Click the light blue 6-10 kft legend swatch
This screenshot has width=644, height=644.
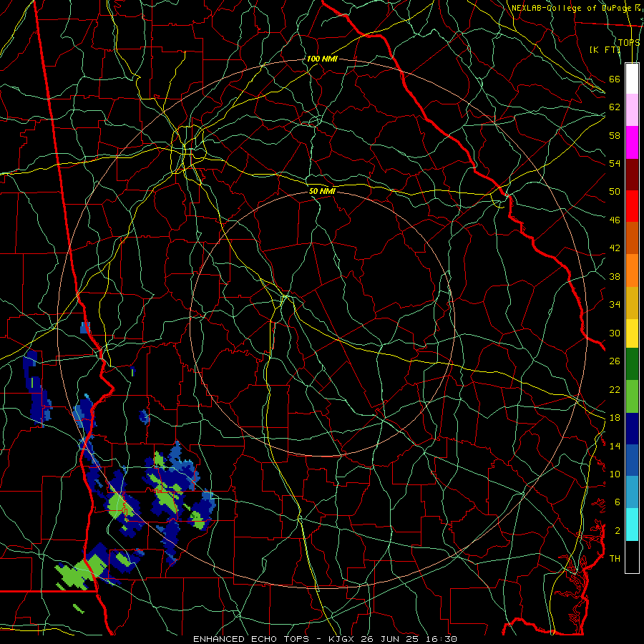[632, 492]
